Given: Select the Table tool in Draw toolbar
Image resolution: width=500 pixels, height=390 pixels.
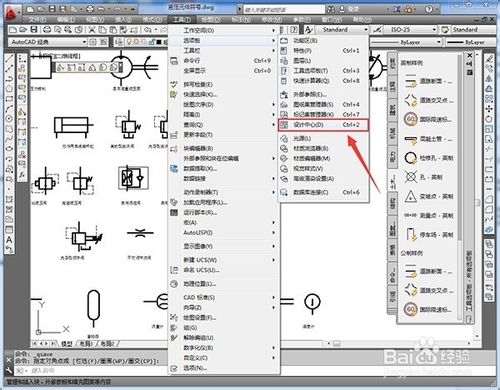Looking at the screenshot, I should [x=9, y=230].
